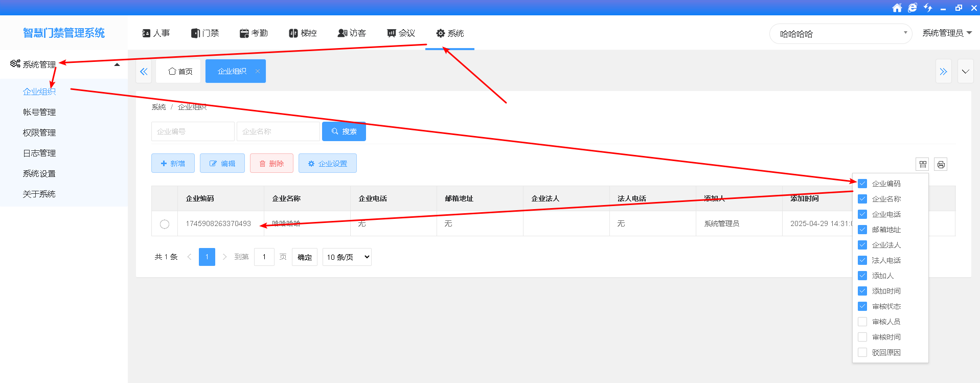Screen dimensions: 980x383
Task: Click the browser e icon in title bar
Action: [912, 8]
